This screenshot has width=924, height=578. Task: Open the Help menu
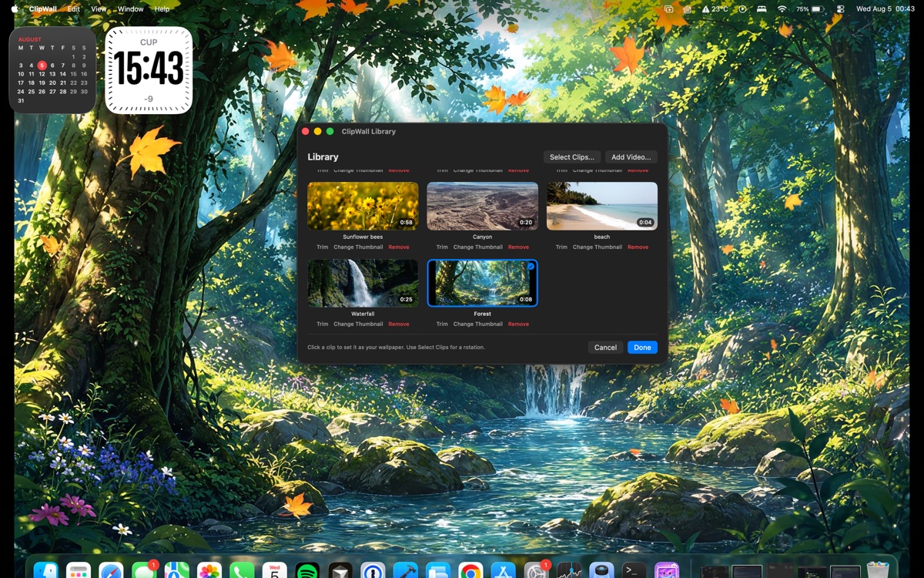pos(162,9)
